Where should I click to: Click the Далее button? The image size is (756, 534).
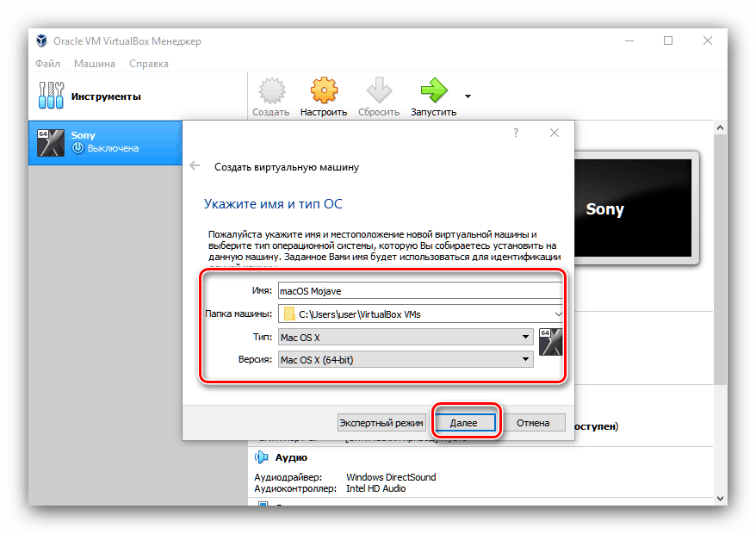[464, 423]
